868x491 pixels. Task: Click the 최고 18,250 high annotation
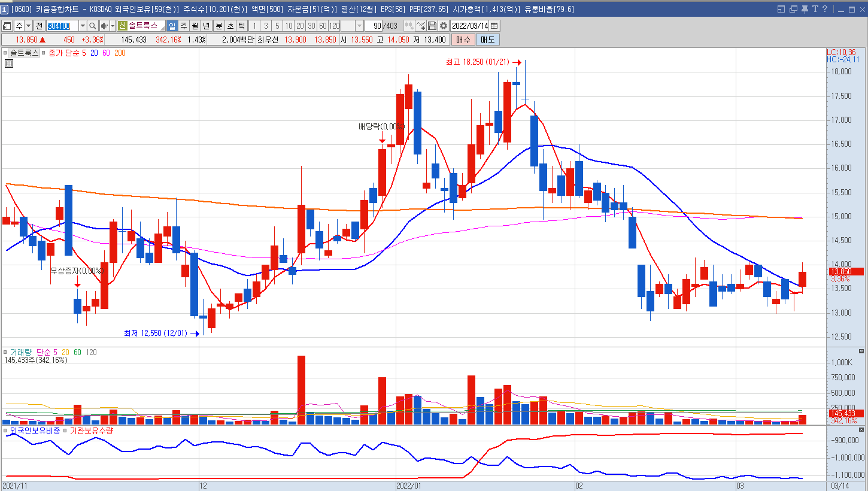[478, 62]
